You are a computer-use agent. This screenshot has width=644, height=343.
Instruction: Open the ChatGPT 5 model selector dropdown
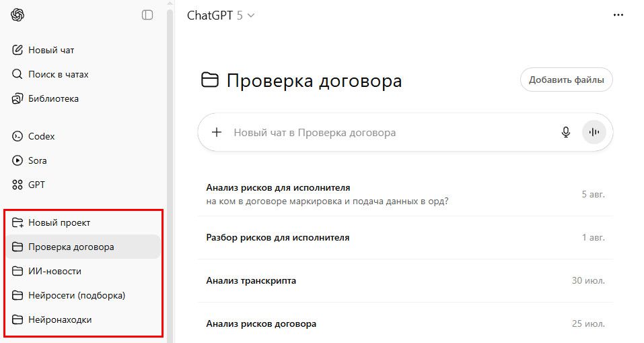(221, 15)
